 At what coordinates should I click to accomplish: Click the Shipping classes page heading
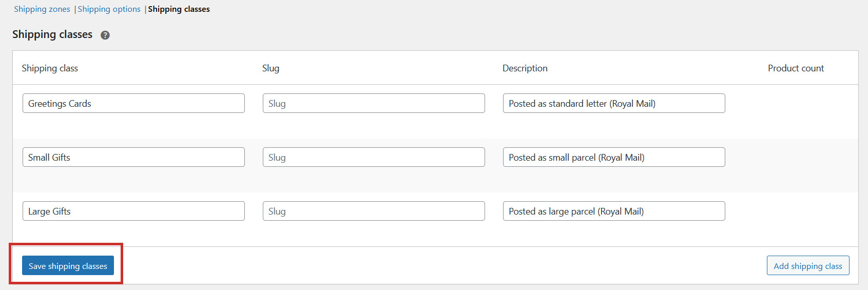(52, 34)
